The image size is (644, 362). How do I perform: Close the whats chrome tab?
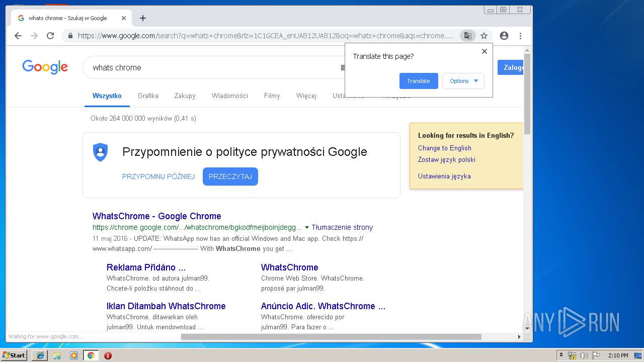tap(124, 18)
